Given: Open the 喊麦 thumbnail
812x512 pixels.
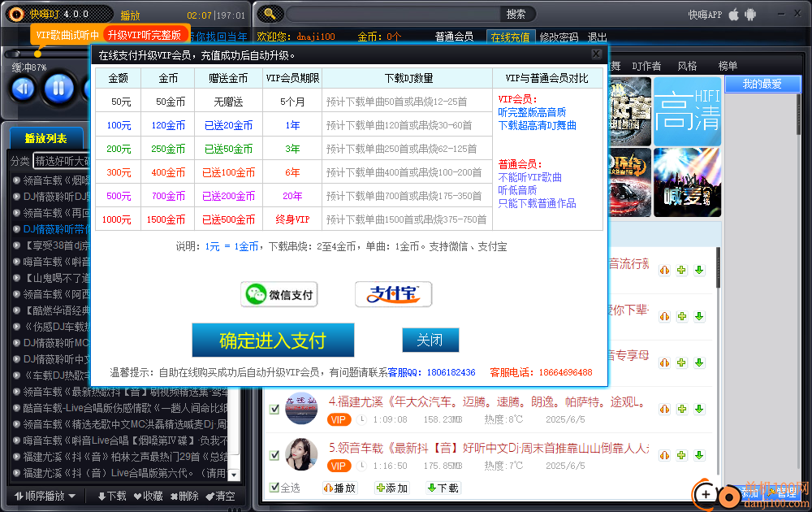Looking at the screenshot, I should click(687, 182).
